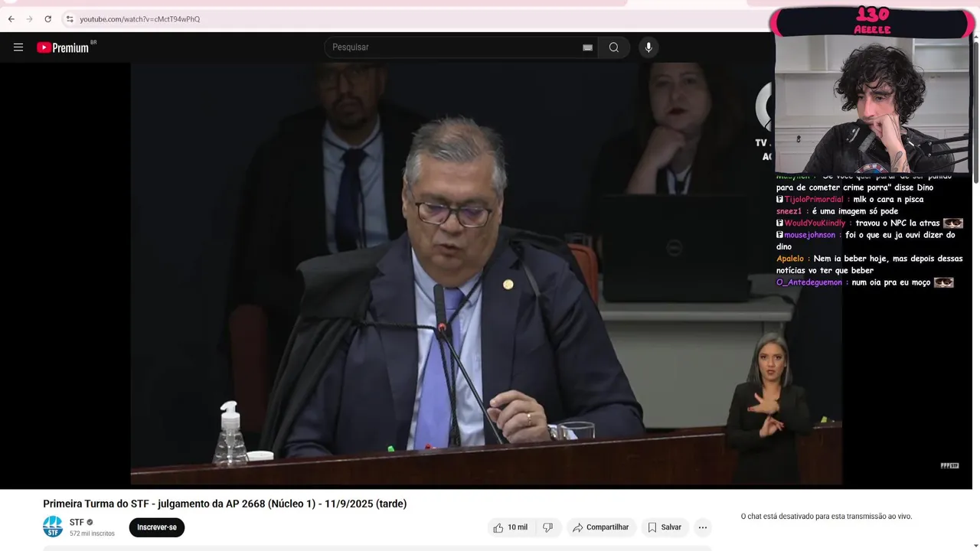Click chat username Apalelo
Viewport: 980px width, 551px height.
coord(791,259)
